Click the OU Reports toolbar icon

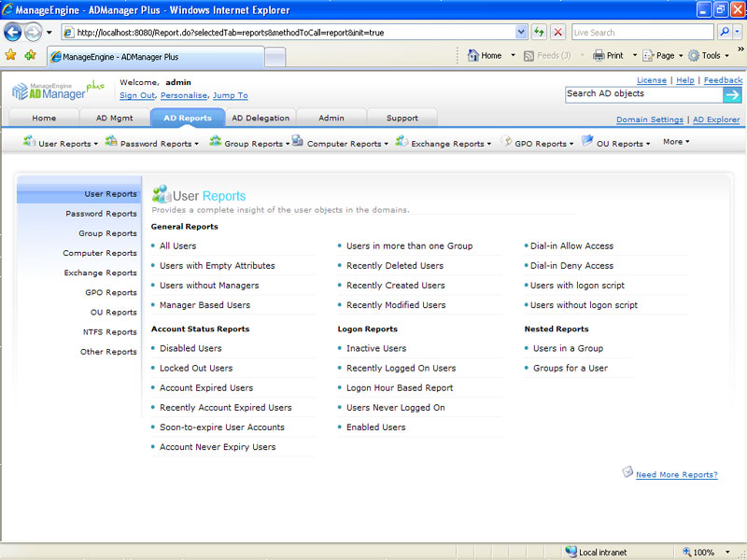click(587, 141)
